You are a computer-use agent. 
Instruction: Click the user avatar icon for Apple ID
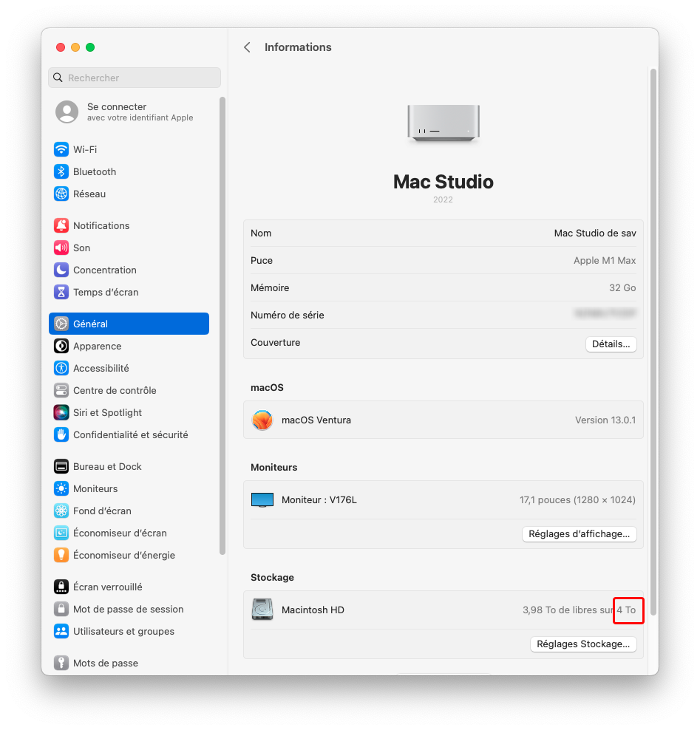[67, 112]
